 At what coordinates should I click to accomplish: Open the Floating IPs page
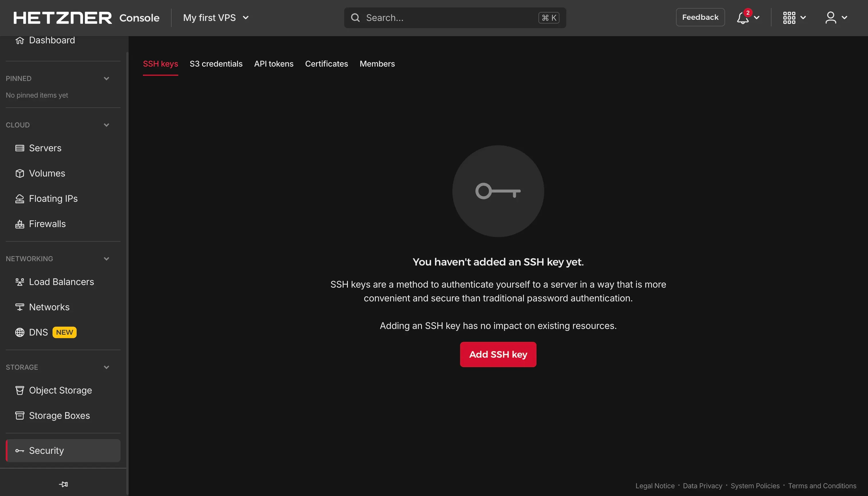click(x=53, y=198)
